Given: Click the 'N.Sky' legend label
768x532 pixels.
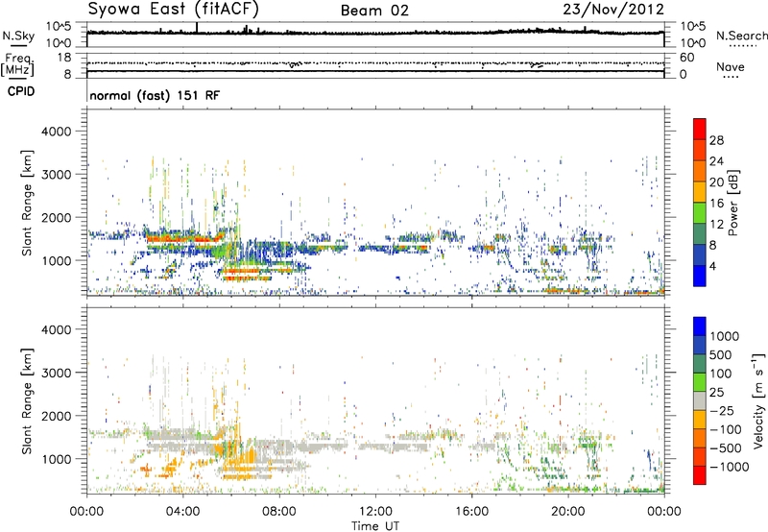Looking at the screenshot, I should pos(18,36).
